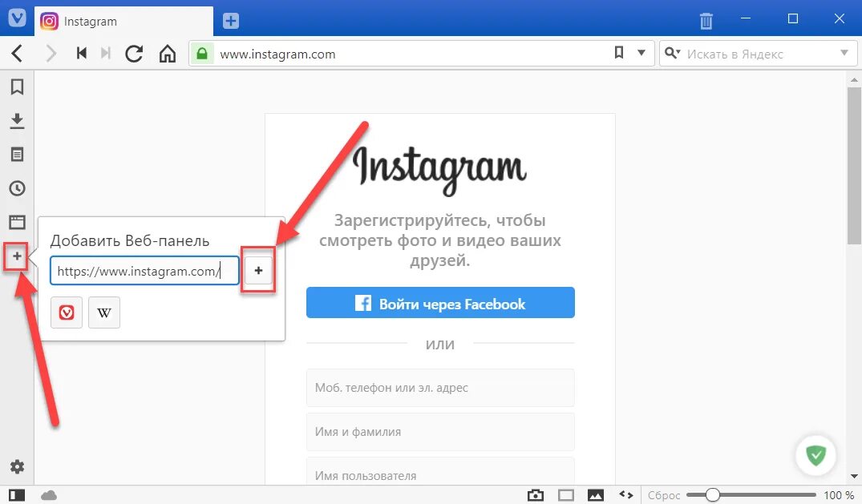The height and width of the screenshot is (504, 862).
Task: Open the Bookmarks side panel
Action: 17,87
